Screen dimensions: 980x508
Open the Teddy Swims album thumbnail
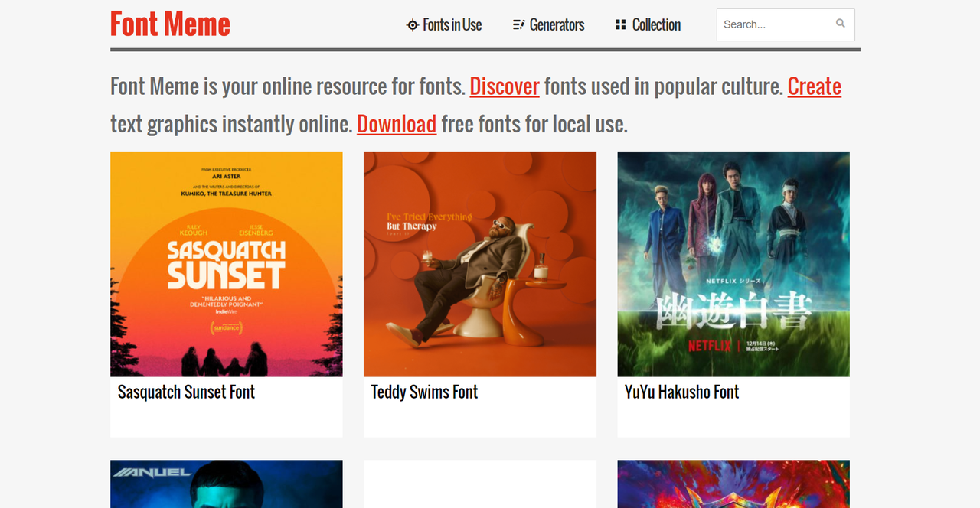pos(480,264)
